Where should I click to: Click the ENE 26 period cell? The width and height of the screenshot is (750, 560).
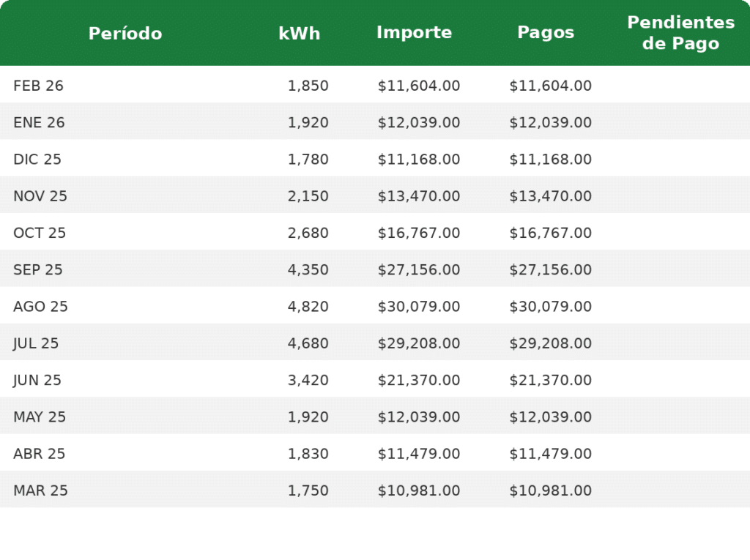tap(39, 122)
